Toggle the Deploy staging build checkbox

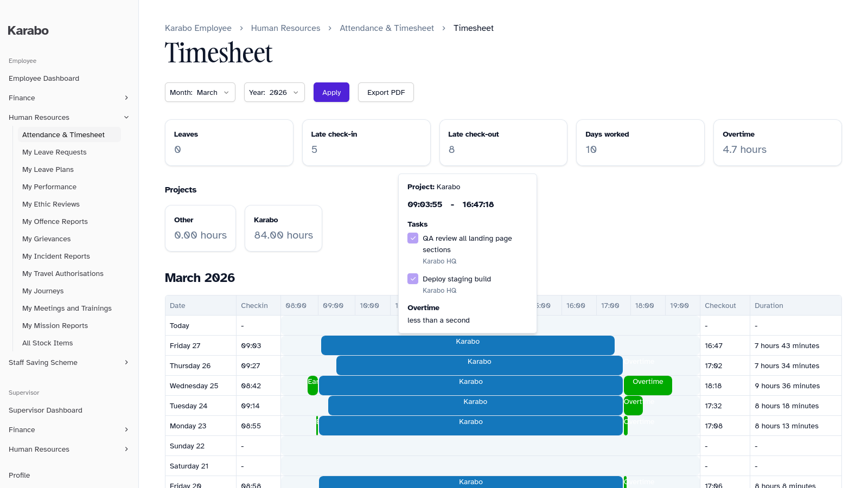coord(413,279)
